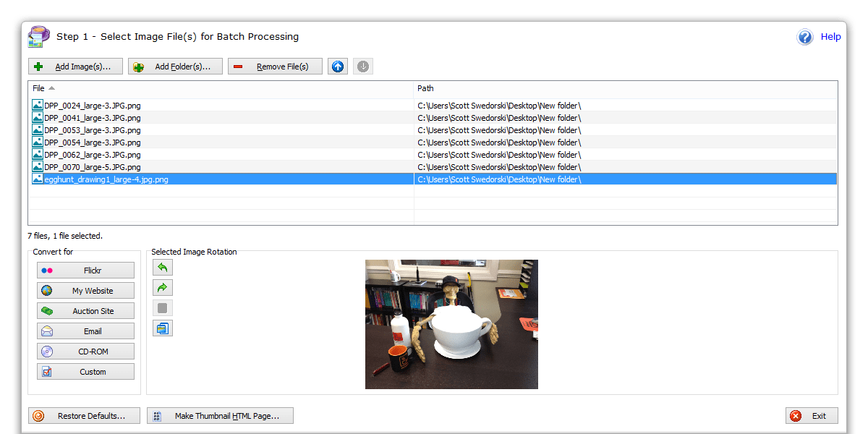Click the greyed move-down arrow icon
The image size is (868, 434).
(363, 67)
